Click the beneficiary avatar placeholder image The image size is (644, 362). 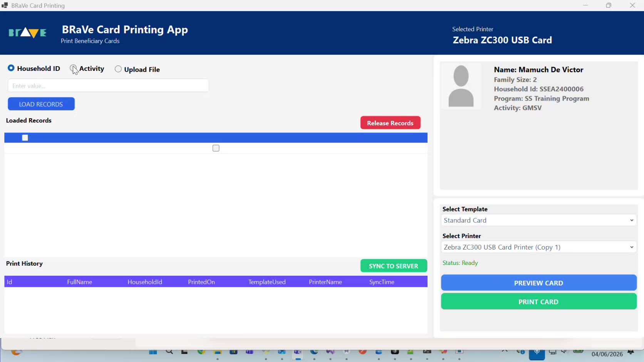point(461,86)
